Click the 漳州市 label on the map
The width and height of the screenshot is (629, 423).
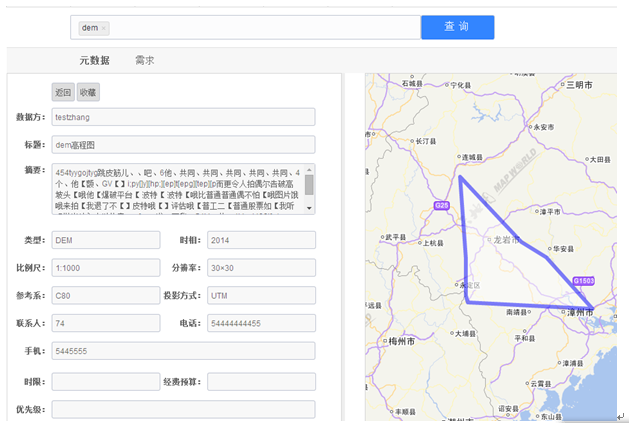[580, 312]
